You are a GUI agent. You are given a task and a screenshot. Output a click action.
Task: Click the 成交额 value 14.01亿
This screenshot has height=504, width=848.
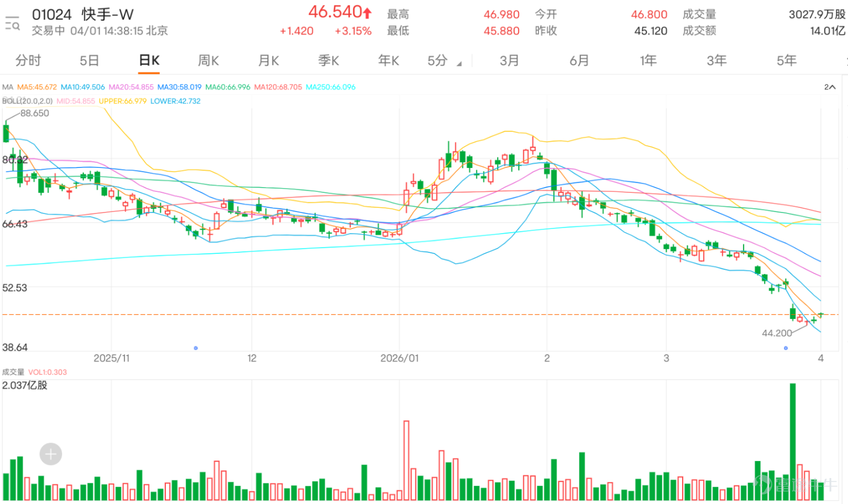(x=827, y=31)
